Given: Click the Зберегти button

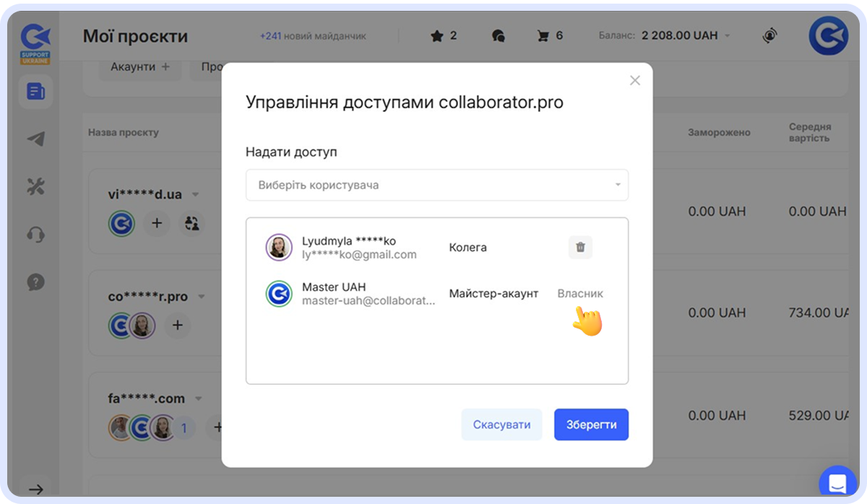Looking at the screenshot, I should coord(591,425).
